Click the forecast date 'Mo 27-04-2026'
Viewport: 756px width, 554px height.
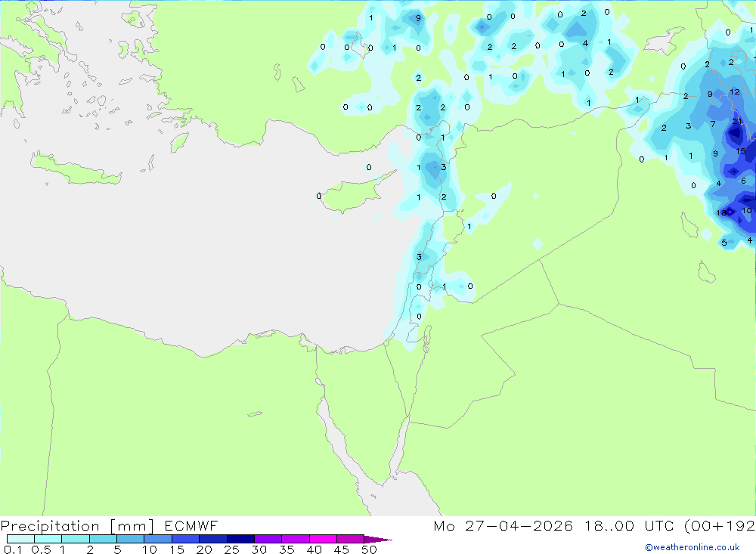(x=503, y=526)
